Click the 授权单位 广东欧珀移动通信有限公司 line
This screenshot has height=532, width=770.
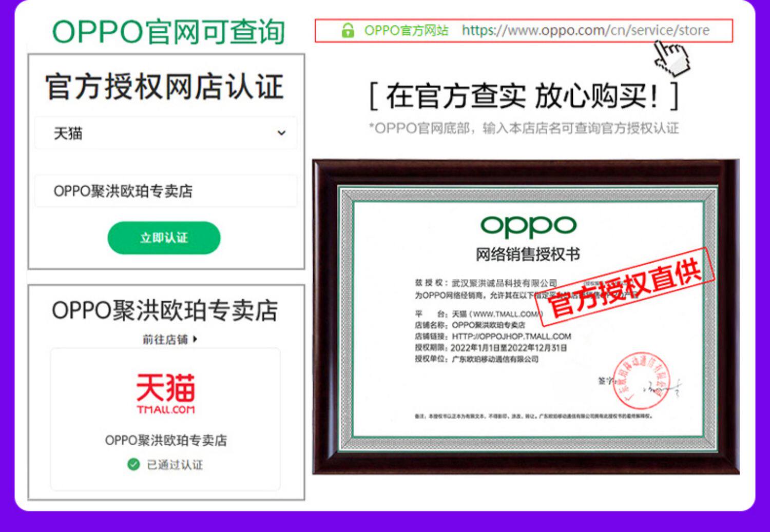(x=476, y=359)
